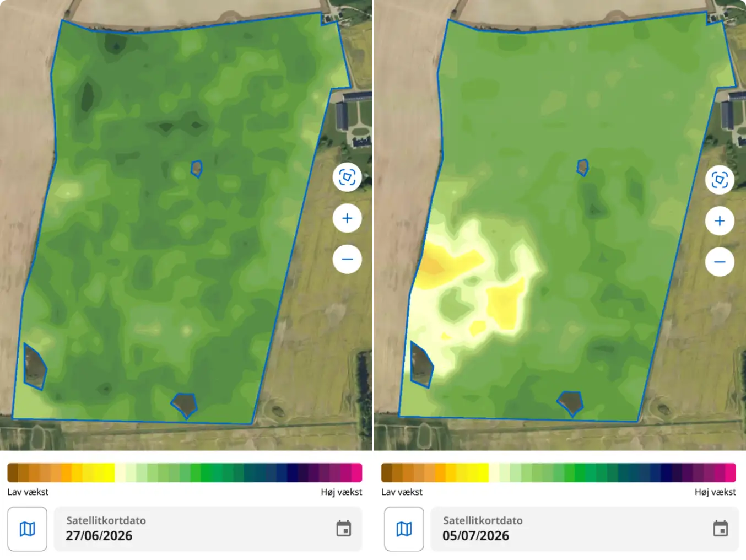Click the 'Lav vækst' label under left scale
The image size is (746, 560).
tap(28, 492)
